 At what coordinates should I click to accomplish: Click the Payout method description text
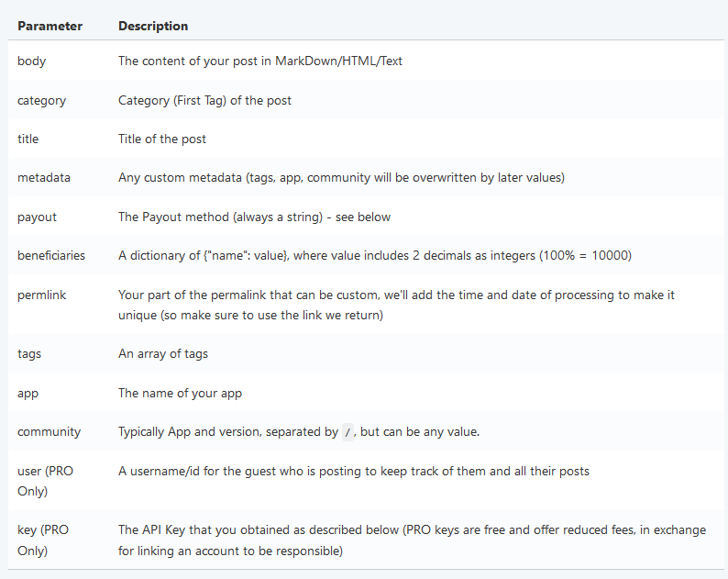[254, 217]
